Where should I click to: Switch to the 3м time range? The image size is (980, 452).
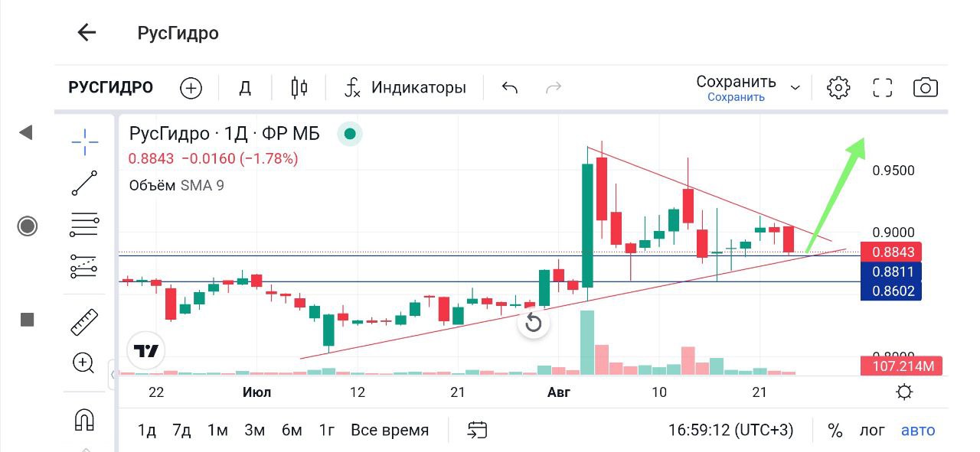point(254,431)
